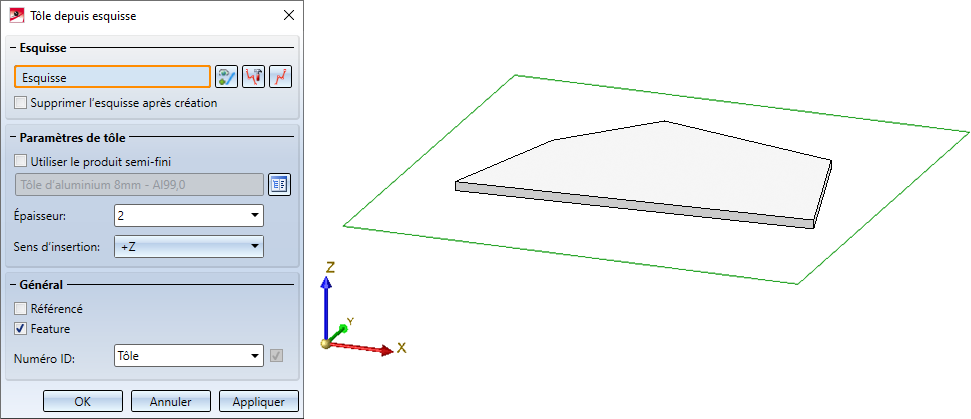Click the Appliquer button

259,401
